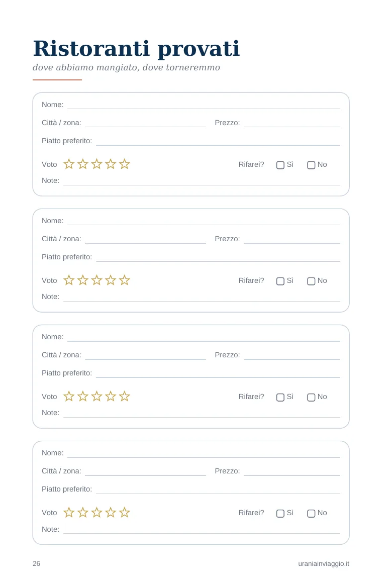Open the uraniainviaggio.it footer link
Image resolution: width=392 pixels, height=588 pixels.
324,563
